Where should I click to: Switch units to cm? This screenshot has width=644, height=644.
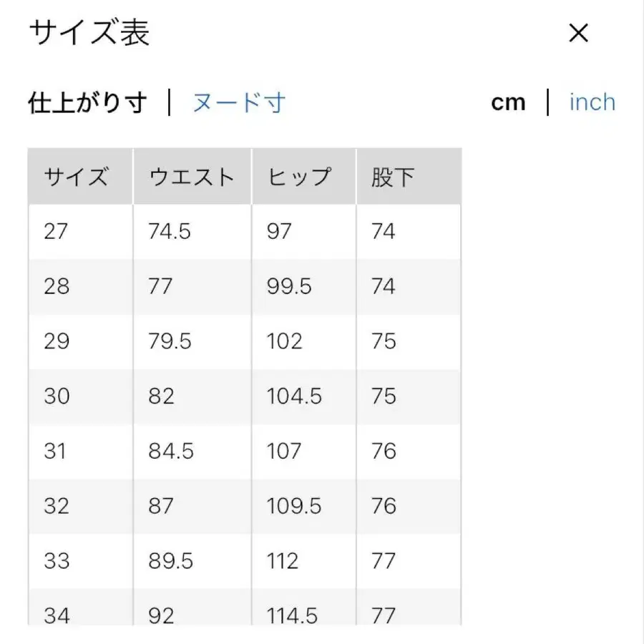pyautogui.click(x=509, y=102)
